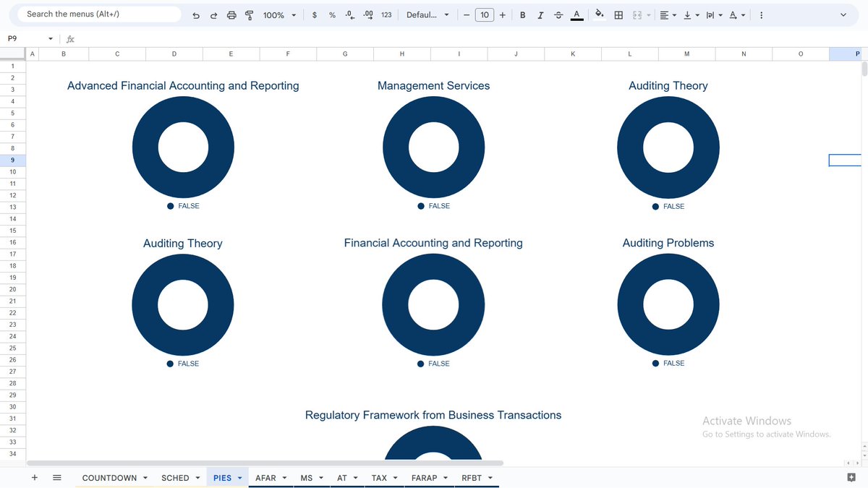Apply bold formatting with the Bold icon

522,14
